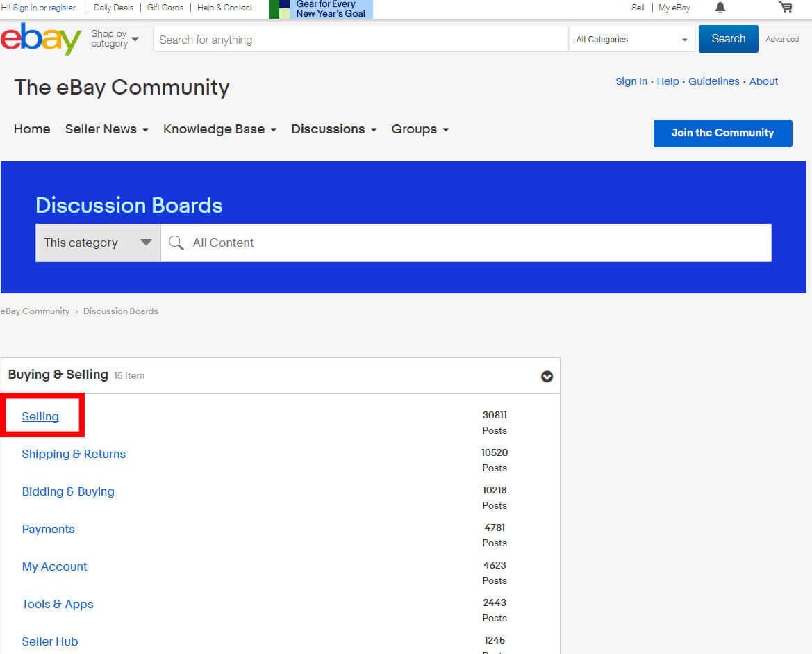This screenshot has height=654, width=812.
Task: Click the magnifier icon in community search
Action: coord(176,243)
